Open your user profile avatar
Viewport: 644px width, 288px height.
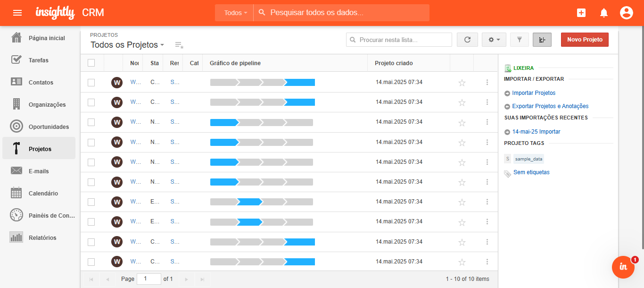pos(627,13)
